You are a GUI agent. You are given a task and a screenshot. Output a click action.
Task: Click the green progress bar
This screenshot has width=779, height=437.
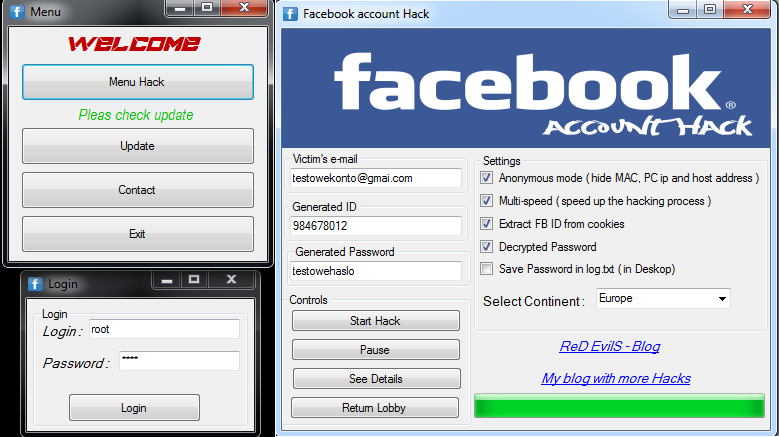tap(619, 406)
